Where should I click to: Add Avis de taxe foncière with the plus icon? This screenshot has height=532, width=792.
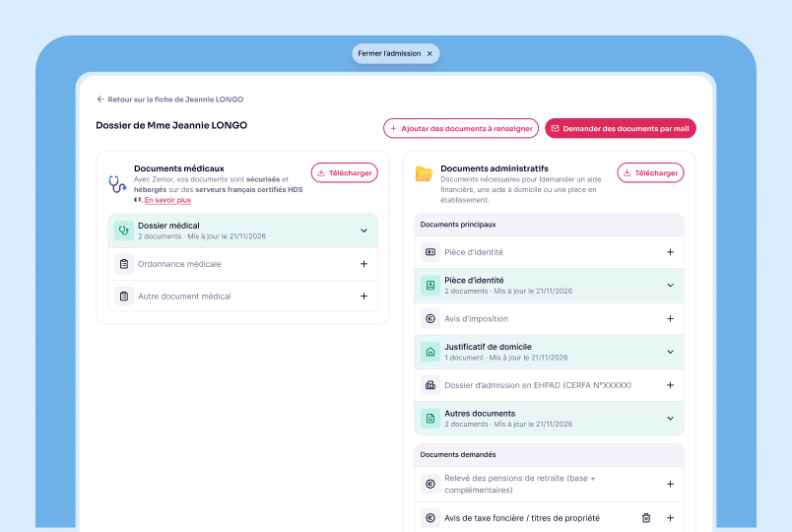tap(670, 518)
